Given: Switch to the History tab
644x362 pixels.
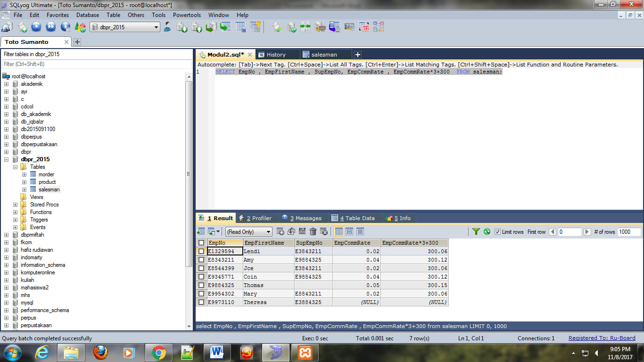Looking at the screenshot, I should tap(276, 55).
